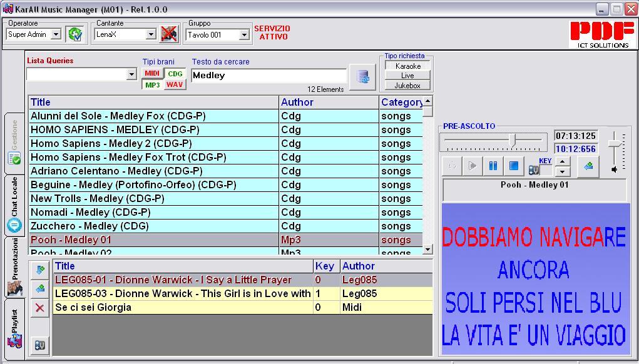Increase the KEY value with up arrow
The image size is (639, 364).
(563, 161)
